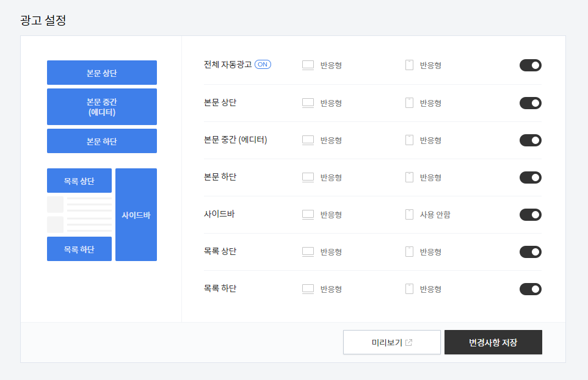Viewport: 588px width, 380px height.
Task: Turn off the 본문 상단 ad switch
Action: tap(530, 102)
